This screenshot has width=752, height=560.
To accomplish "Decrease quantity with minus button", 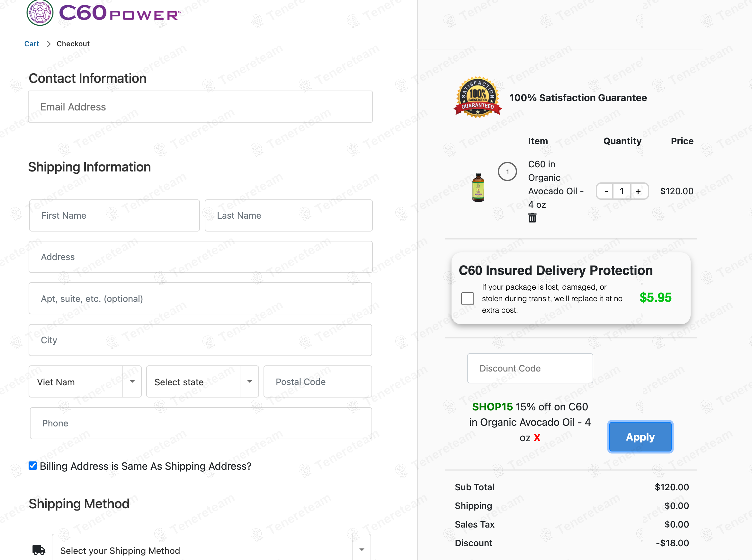I will click(x=606, y=191).
